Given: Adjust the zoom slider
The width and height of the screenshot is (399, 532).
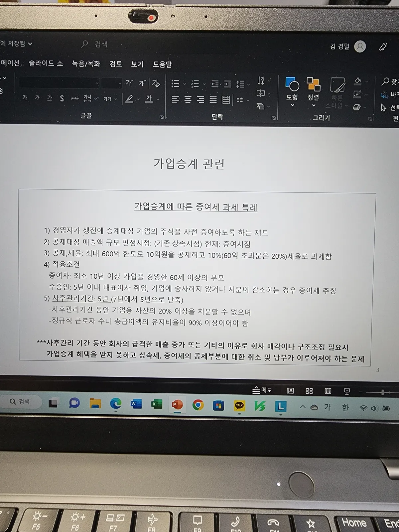Looking at the screenshot, I should [x=383, y=393].
